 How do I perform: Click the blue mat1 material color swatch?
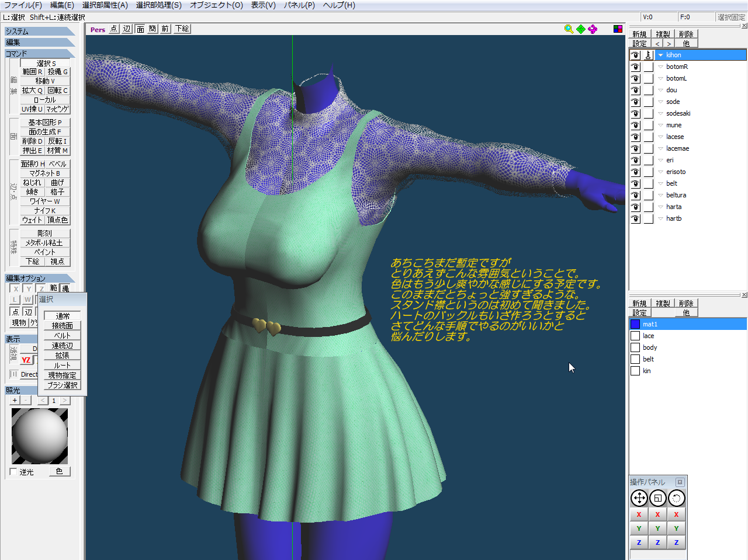tap(635, 324)
